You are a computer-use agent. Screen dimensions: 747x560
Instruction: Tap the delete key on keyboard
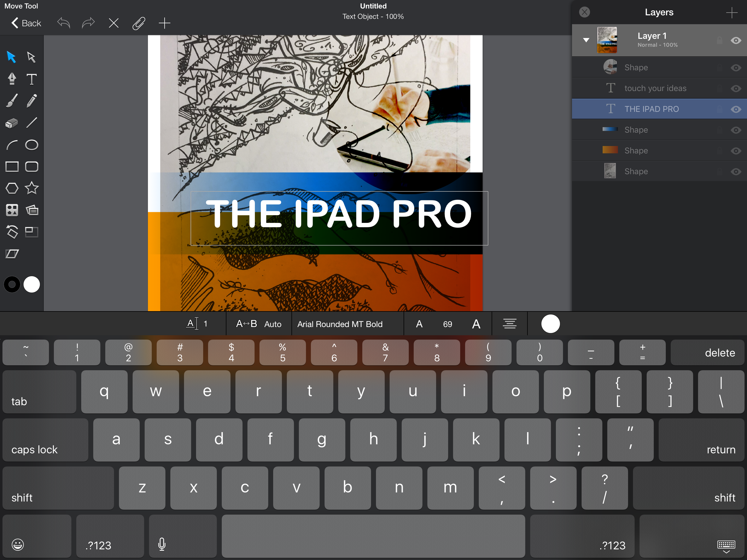pos(707,352)
